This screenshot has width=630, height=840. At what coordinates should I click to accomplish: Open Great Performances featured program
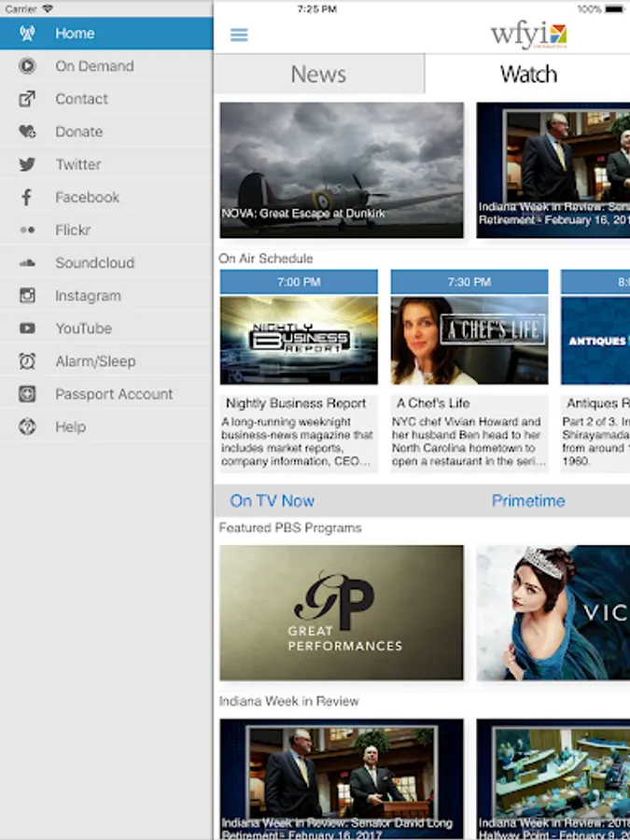(342, 613)
